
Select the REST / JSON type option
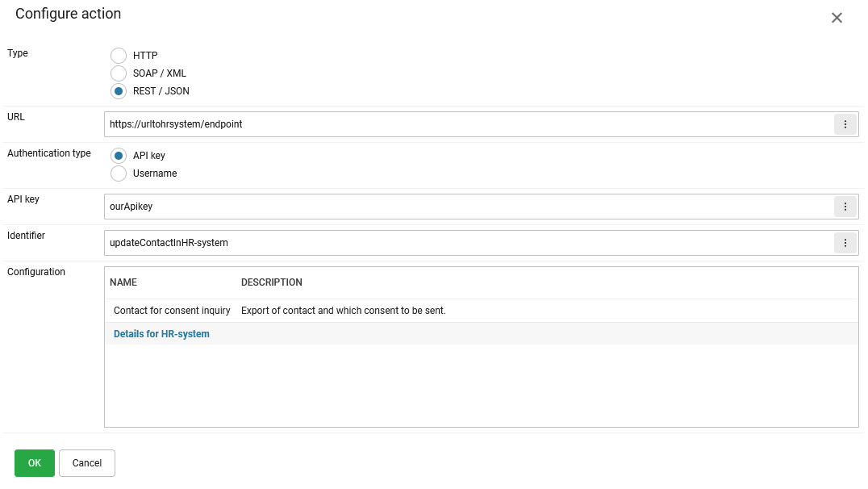(119, 91)
